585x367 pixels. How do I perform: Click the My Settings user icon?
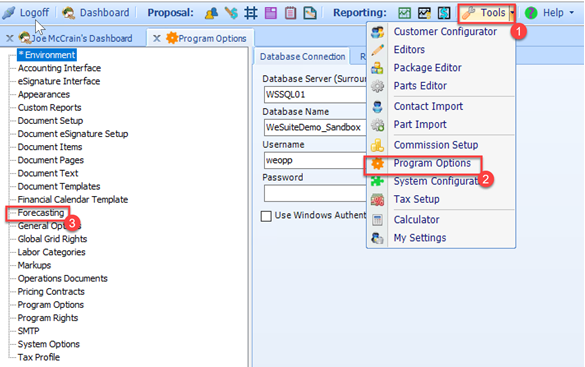[x=377, y=238]
